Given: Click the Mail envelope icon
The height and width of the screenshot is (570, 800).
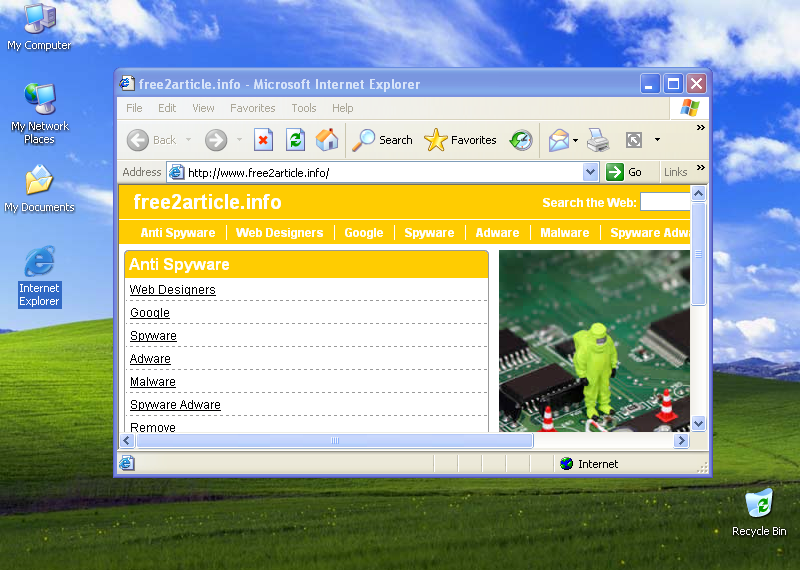Looking at the screenshot, I should coord(558,140).
